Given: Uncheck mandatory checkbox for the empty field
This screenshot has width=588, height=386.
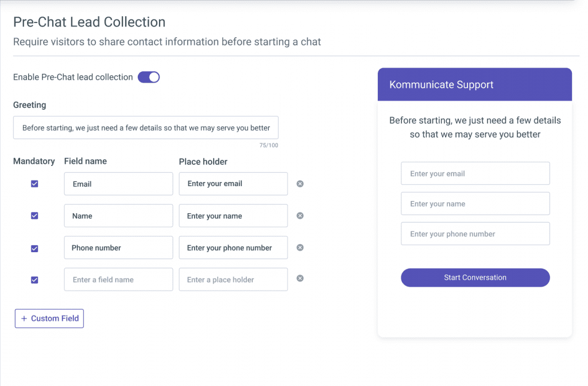Looking at the screenshot, I should [x=34, y=280].
